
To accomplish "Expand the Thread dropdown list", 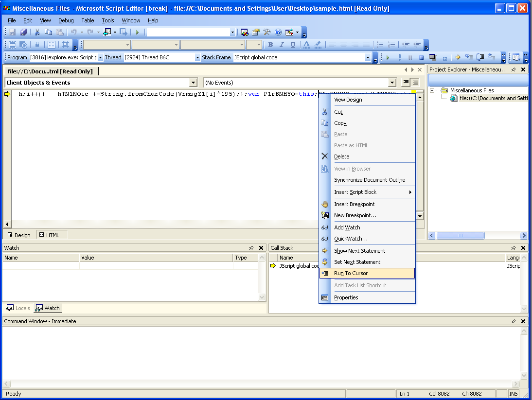I will pyautogui.click(x=197, y=57).
